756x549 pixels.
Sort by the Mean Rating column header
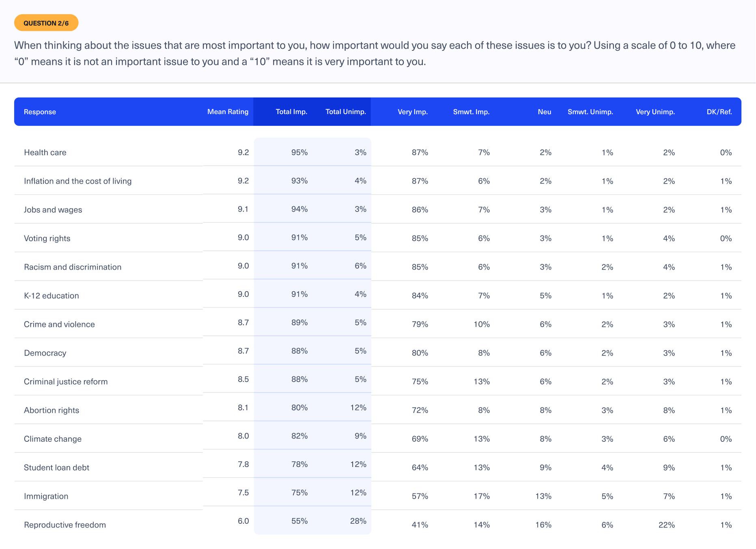point(228,112)
